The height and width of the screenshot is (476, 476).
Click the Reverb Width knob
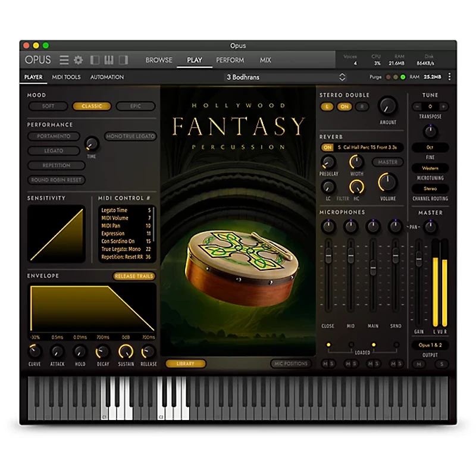(356, 162)
